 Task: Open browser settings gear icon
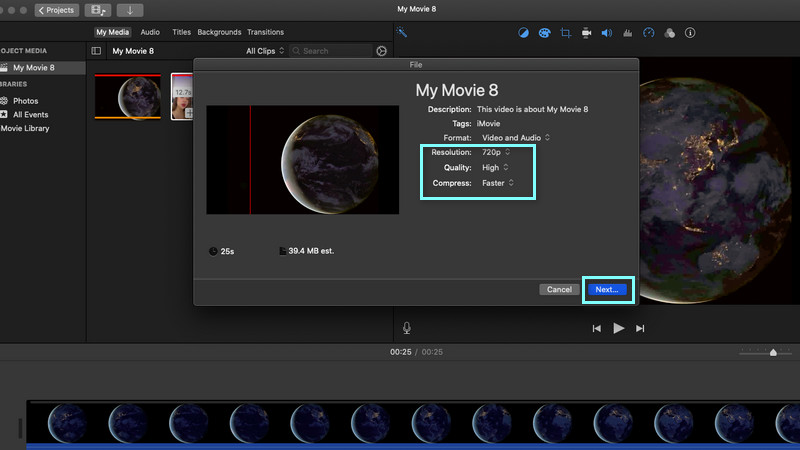tap(382, 51)
